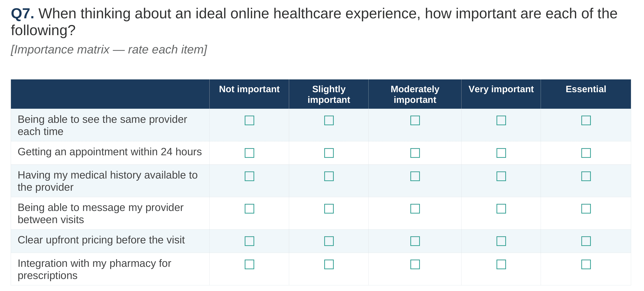This screenshot has height=291, width=644.
Task: Check Not important for pharmacy integration
Action: pos(249,264)
